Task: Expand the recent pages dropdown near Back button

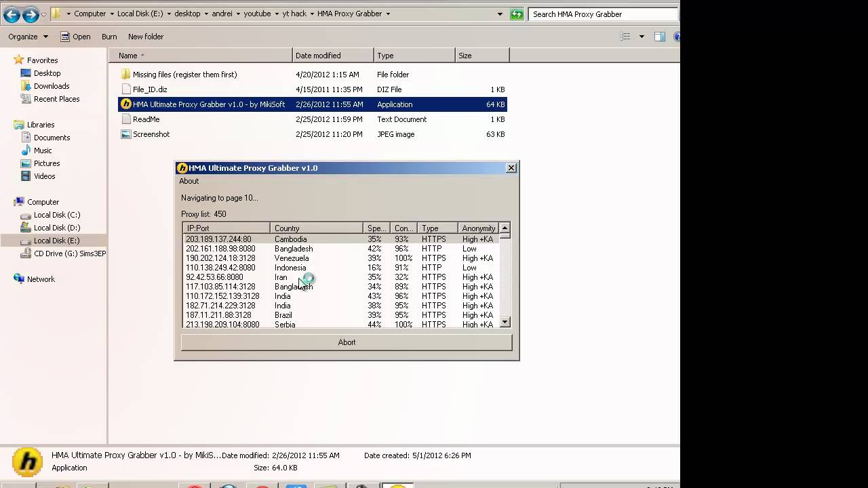Action: point(44,14)
